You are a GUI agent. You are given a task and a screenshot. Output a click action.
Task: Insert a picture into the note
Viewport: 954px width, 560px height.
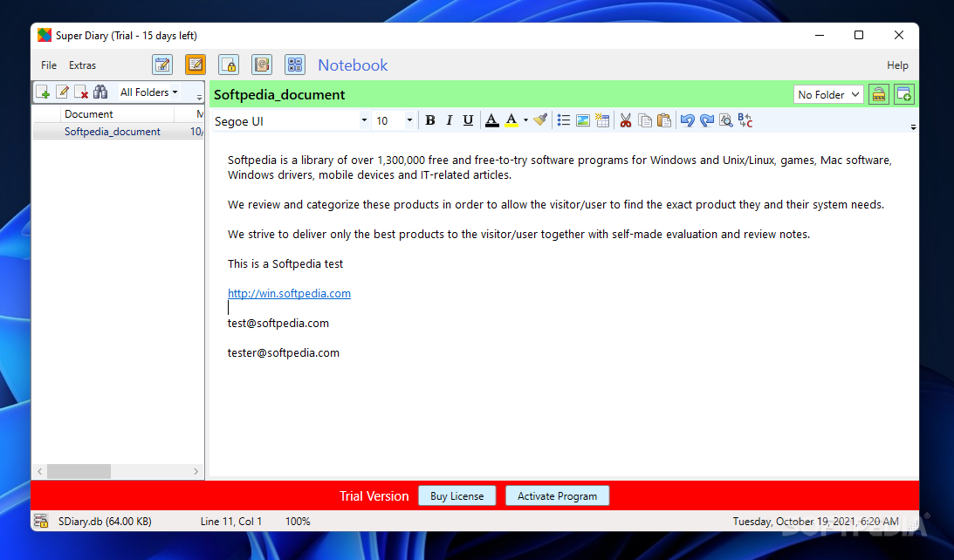583,120
